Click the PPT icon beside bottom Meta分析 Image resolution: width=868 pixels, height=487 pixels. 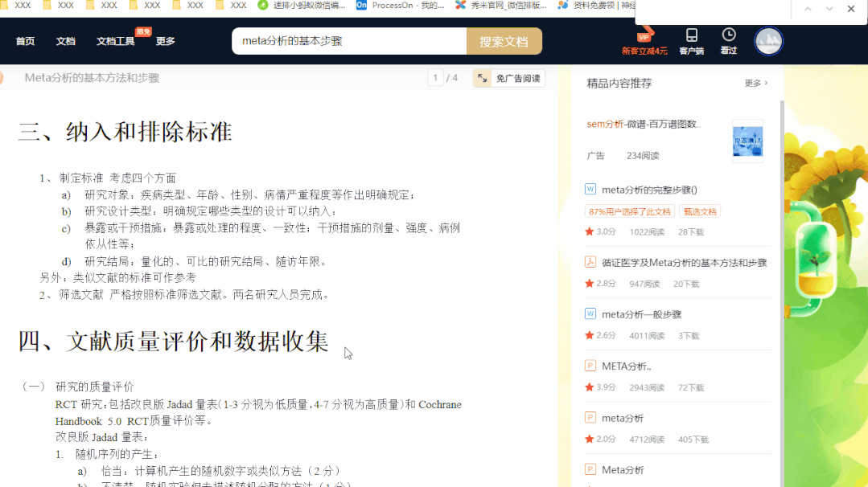pyautogui.click(x=590, y=470)
